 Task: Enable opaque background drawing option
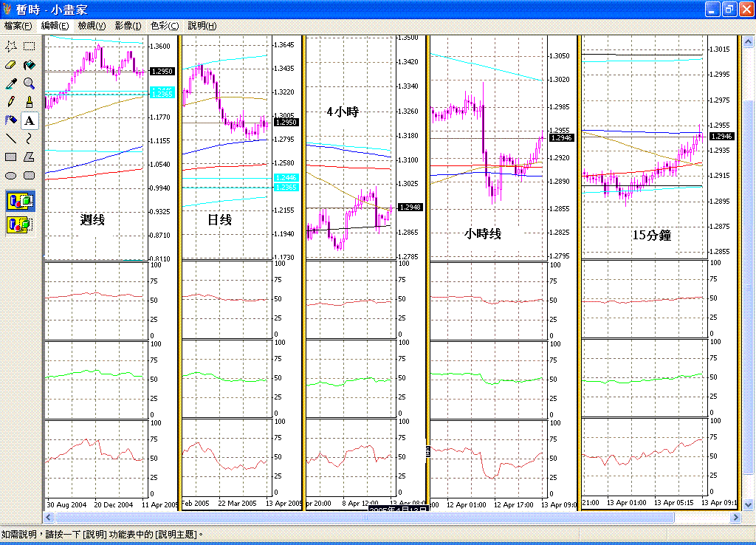tap(20, 201)
